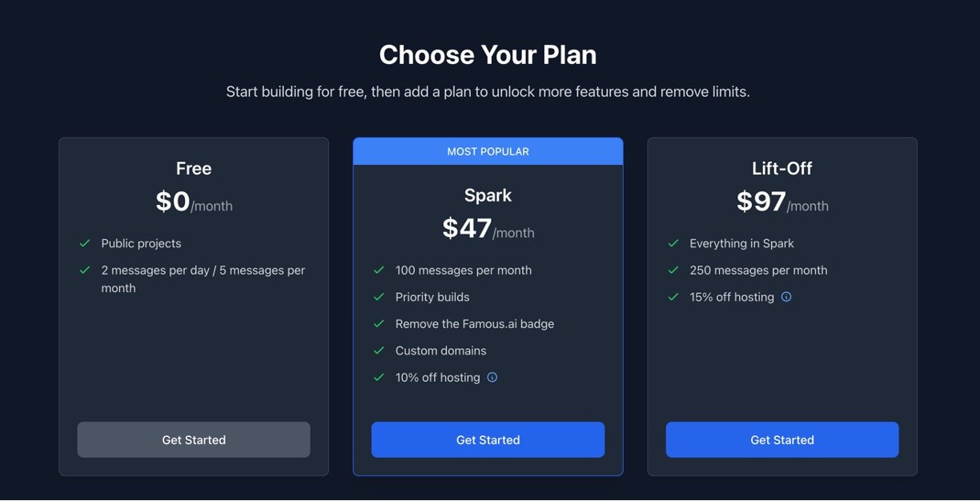Click info icon next to 10% off hosting
Image resolution: width=980 pixels, height=501 pixels.
pyautogui.click(x=492, y=378)
